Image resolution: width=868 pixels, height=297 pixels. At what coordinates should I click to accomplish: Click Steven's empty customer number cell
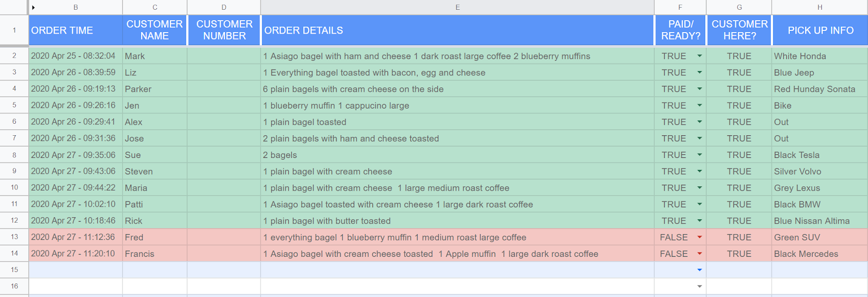pos(224,171)
